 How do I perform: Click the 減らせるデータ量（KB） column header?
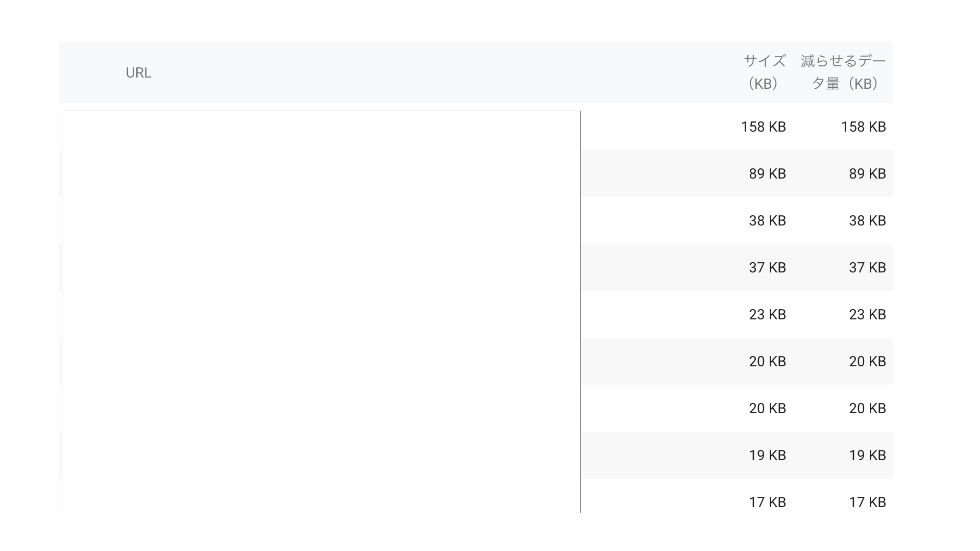(x=843, y=72)
